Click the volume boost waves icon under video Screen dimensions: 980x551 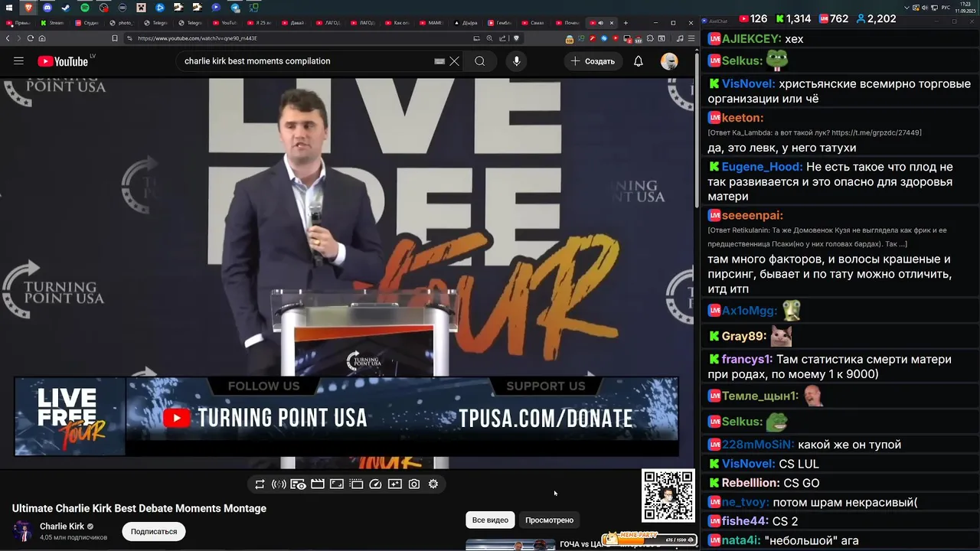pyautogui.click(x=279, y=484)
